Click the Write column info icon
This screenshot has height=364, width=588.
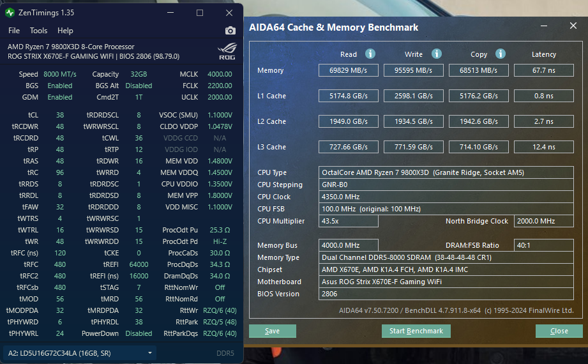[x=437, y=54]
